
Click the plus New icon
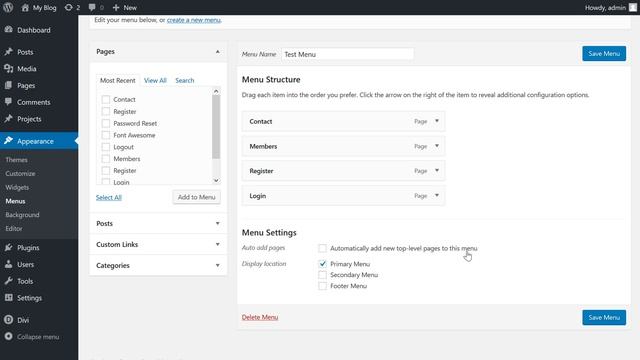click(x=116, y=7)
